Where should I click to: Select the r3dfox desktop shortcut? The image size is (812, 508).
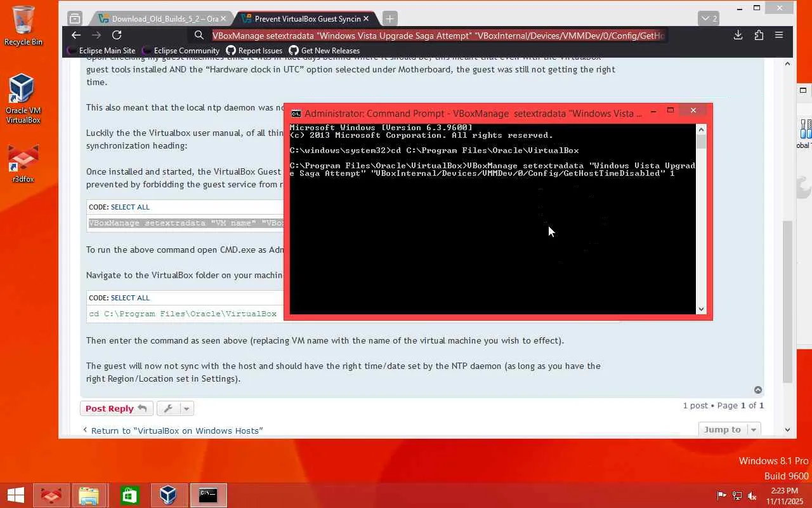[x=23, y=164]
